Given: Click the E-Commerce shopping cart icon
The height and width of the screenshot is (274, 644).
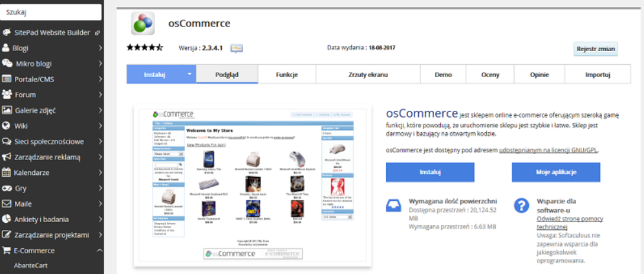Looking at the screenshot, I should (x=6, y=250).
